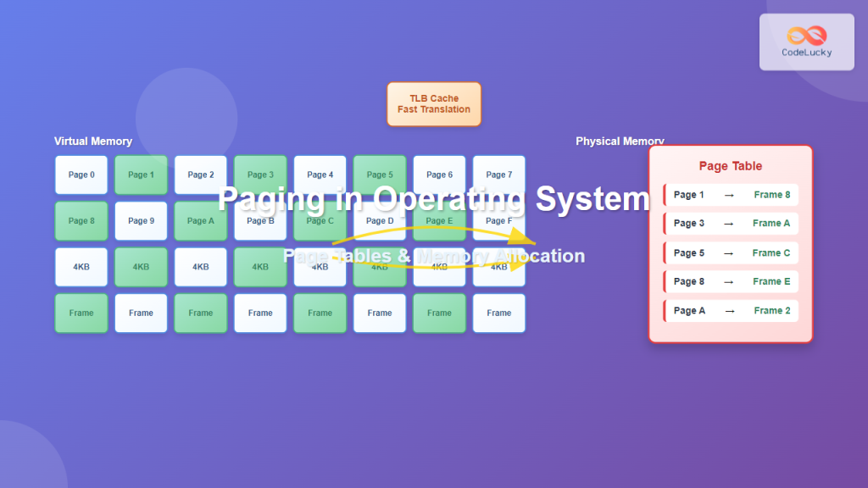Viewport: 868px width, 488px height.
Task: Click the Paging in Operating System title
Action: [x=433, y=199]
